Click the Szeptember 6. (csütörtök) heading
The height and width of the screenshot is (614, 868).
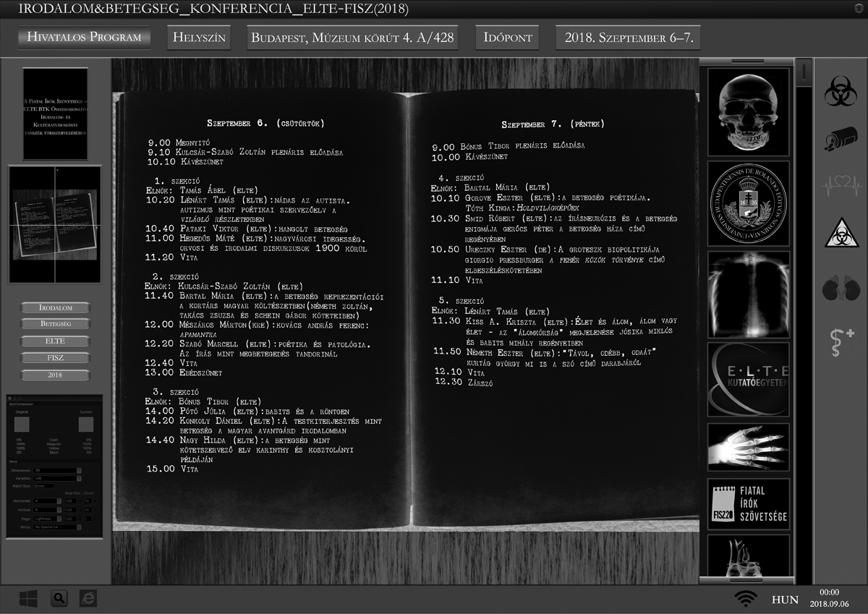[x=265, y=123]
